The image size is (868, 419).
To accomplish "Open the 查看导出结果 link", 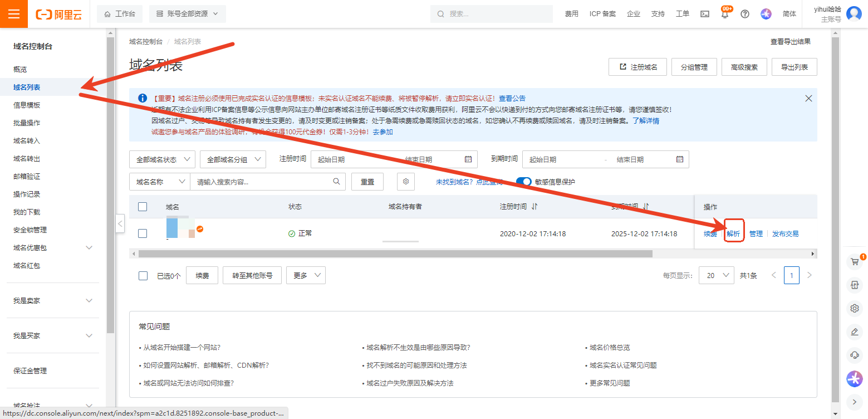I will tap(791, 41).
